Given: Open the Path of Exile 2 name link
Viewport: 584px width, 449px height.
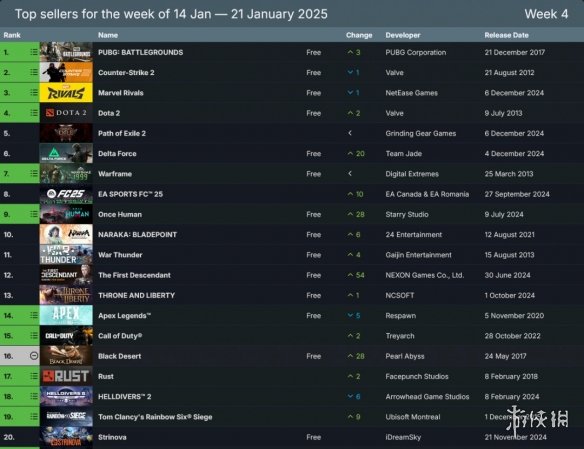Looking at the screenshot, I should 122,133.
